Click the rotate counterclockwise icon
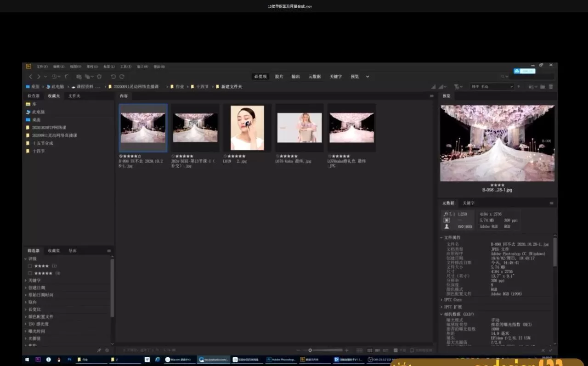 coord(113,77)
